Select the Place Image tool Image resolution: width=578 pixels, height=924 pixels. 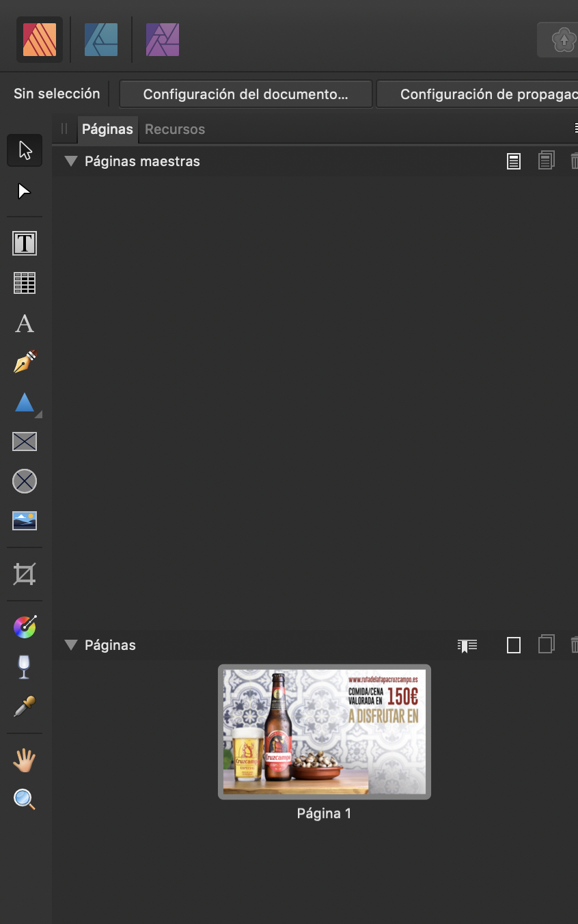[x=25, y=521]
